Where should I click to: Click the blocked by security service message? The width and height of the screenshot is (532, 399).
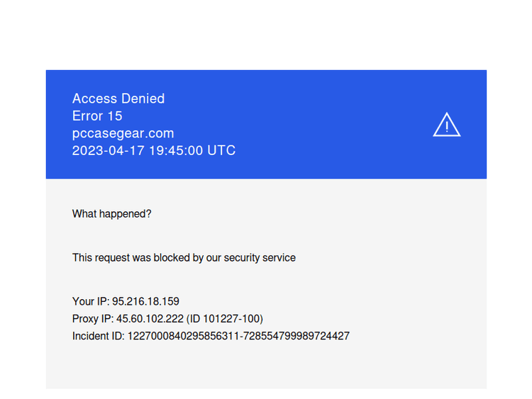[x=184, y=257]
